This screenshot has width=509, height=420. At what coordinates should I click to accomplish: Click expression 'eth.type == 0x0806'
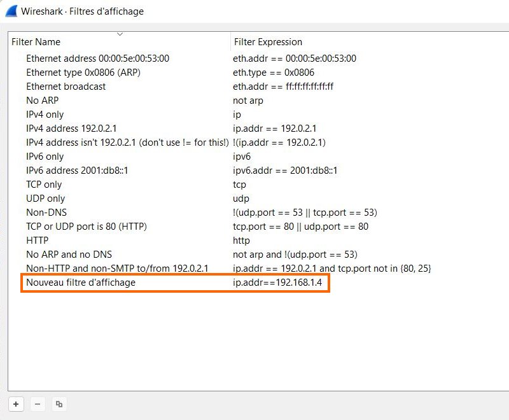point(274,73)
